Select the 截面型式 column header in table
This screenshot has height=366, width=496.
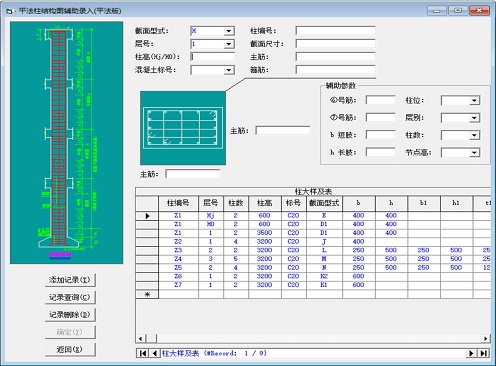(x=324, y=203)
